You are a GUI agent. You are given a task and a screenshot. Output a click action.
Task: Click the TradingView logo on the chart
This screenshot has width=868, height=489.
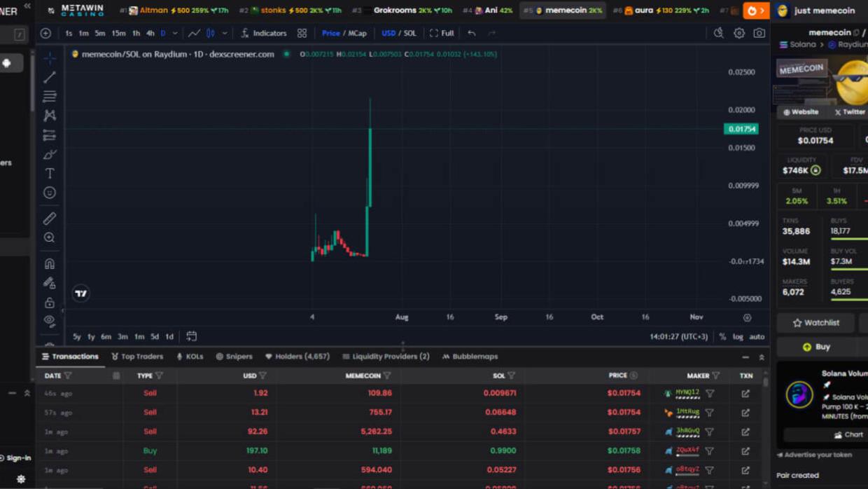click(x=80, y=294)
